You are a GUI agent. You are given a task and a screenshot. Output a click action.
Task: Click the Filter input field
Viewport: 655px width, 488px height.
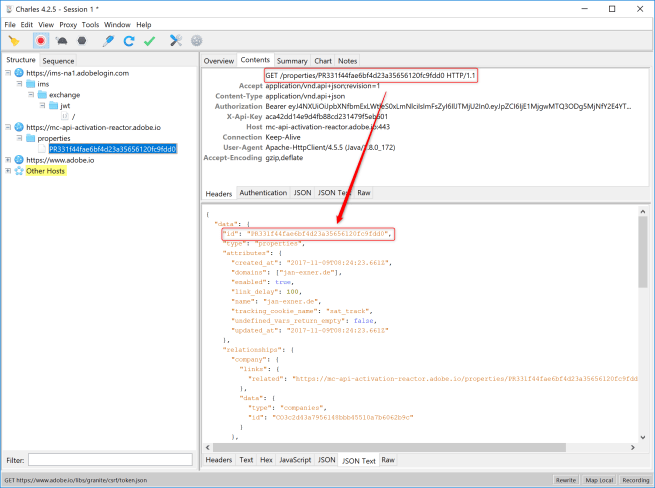pos(110,460)
